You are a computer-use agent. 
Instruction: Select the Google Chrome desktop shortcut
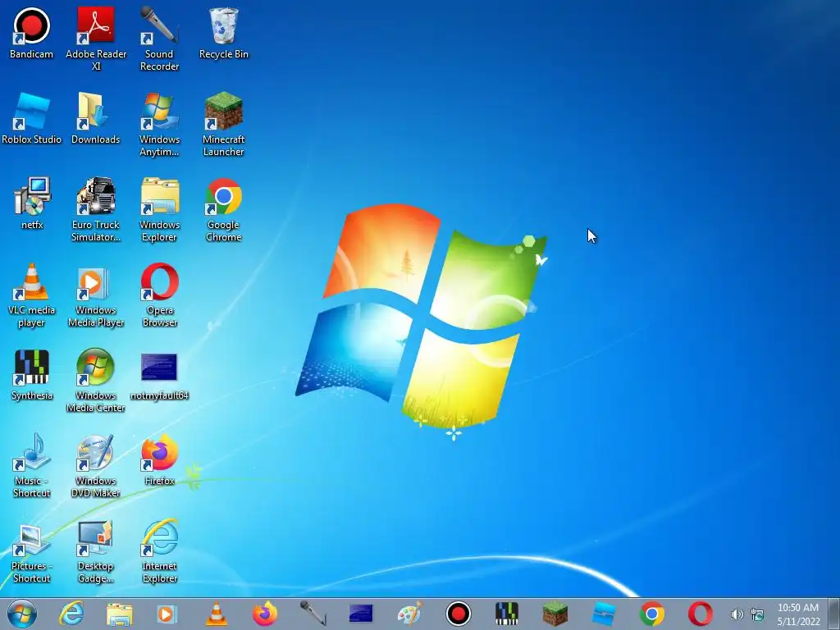tap(223, 209)
